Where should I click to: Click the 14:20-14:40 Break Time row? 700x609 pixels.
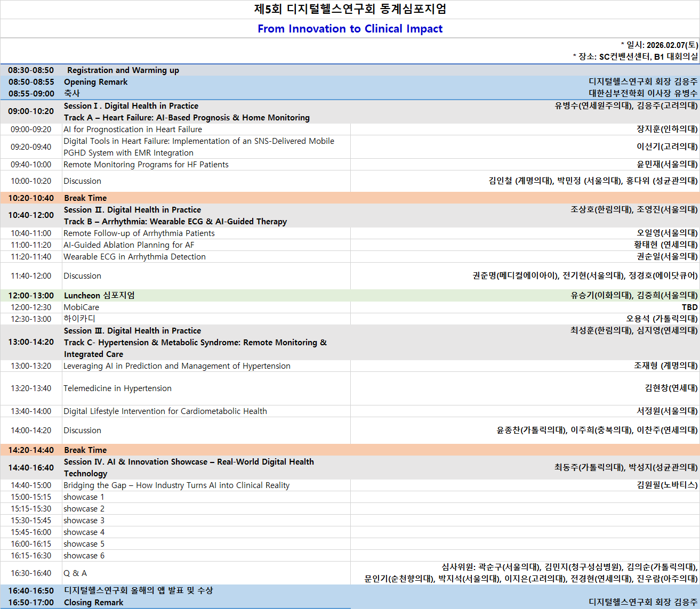point(85,450)
